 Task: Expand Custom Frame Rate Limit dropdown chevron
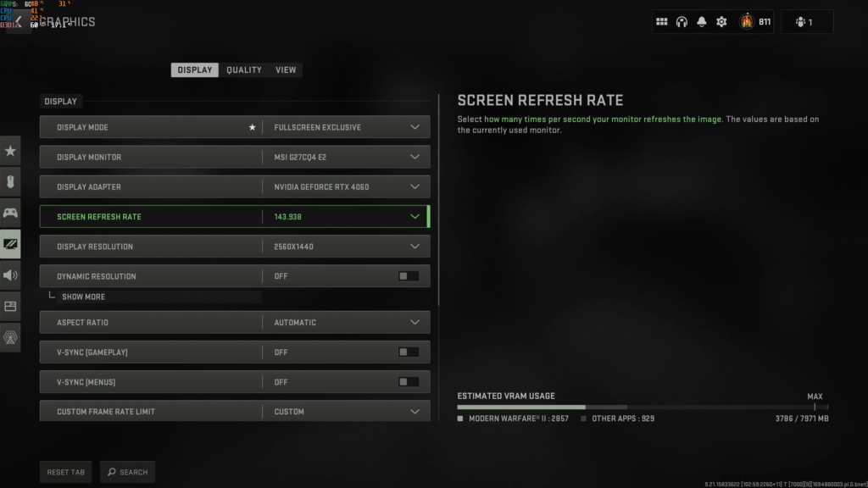pyautogui.click(x=415, y=412)
